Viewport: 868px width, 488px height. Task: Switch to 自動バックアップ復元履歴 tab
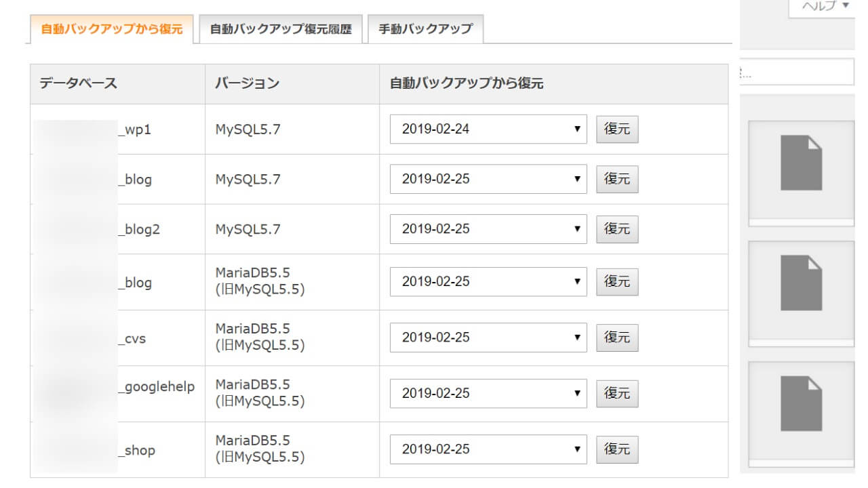click(x=281, y=30)
